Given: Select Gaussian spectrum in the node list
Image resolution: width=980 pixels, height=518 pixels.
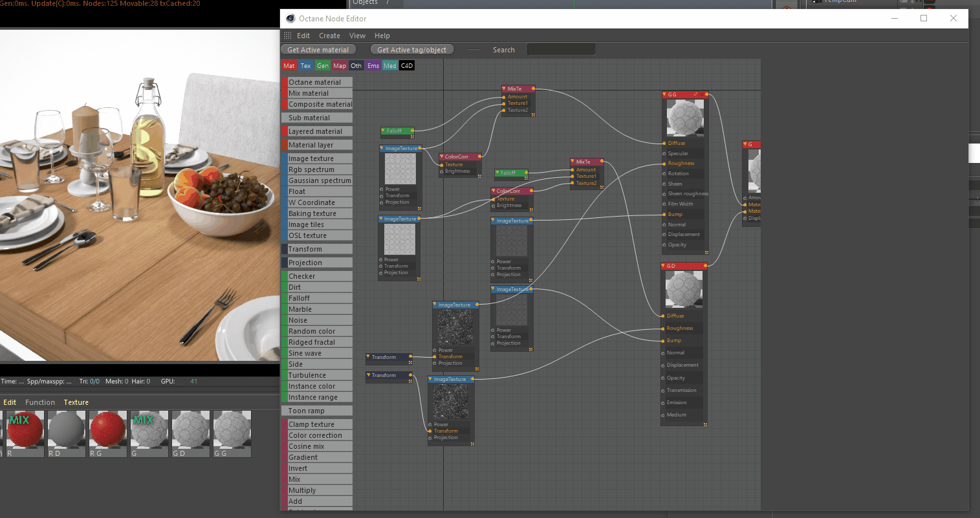Looking at the screenshot, I should 317,180.
